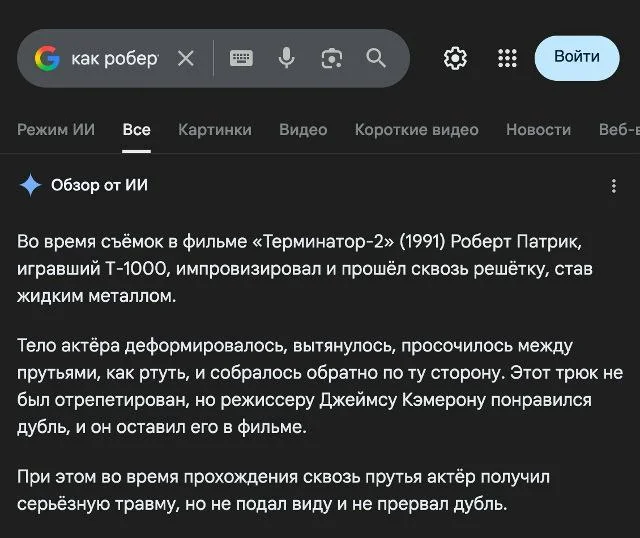This screenshot has height=538, width=640.
Task: Click the Войти sign-in button
Action: coord(577,57)
